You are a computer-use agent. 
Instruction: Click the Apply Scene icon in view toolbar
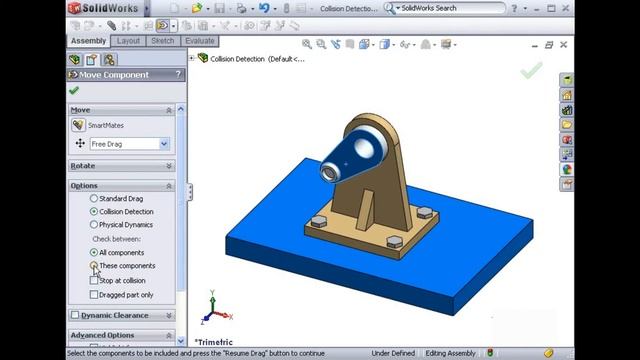[425, 44]
